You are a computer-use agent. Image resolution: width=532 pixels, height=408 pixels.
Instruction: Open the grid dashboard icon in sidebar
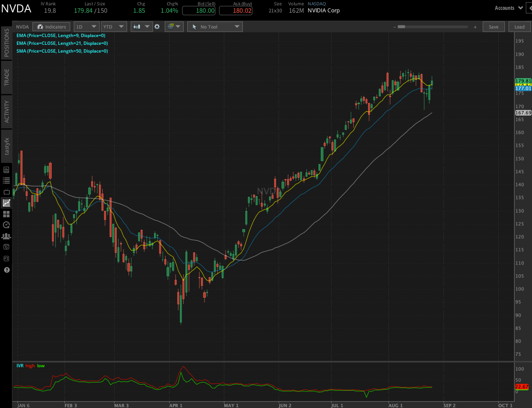point(6,214)
